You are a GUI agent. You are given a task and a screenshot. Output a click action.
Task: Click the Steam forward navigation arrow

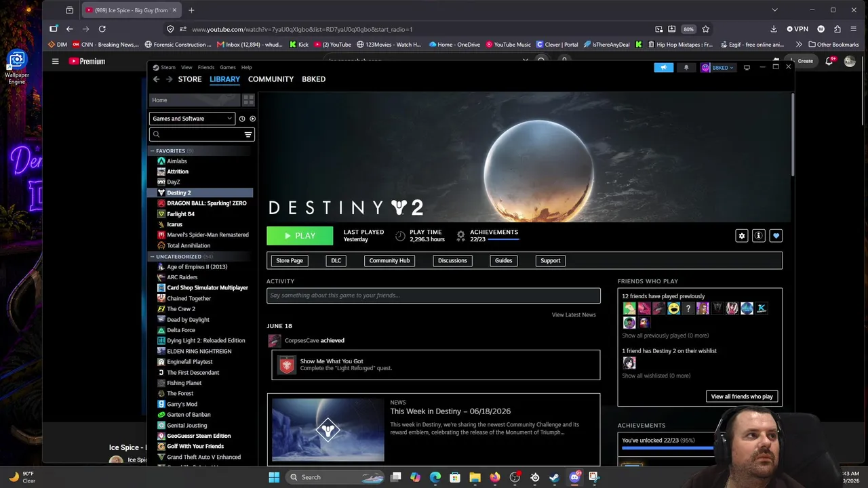169,79
